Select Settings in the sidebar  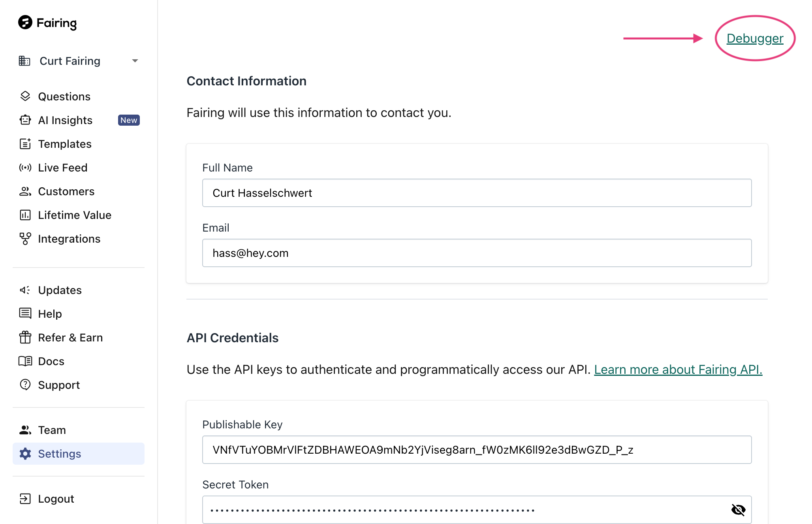point(59,454)
